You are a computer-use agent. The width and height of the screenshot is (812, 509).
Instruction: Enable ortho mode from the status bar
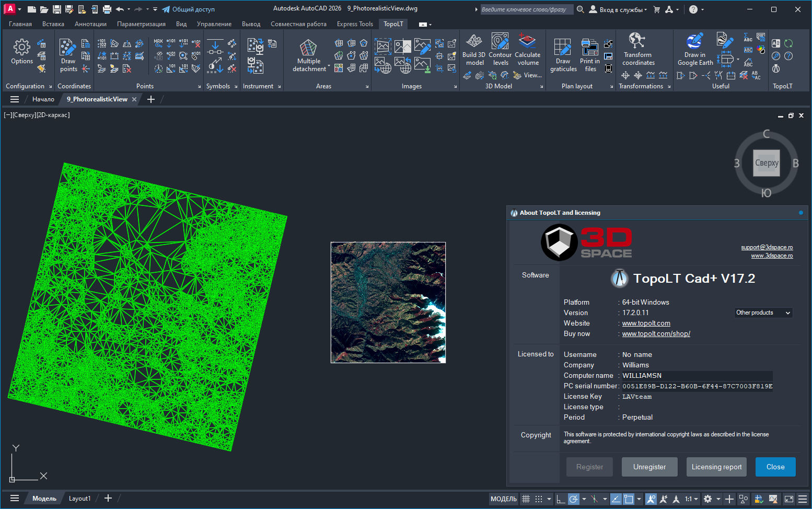click(x=560, y=499)
